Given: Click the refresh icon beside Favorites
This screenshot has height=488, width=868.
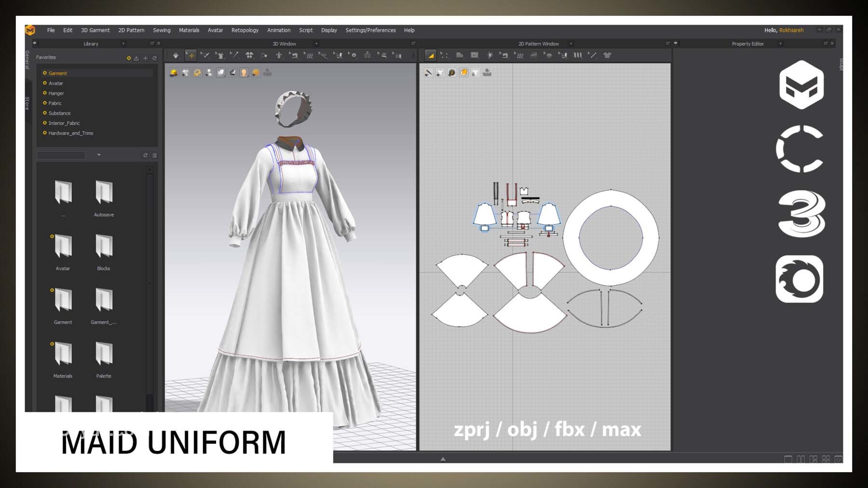Looking at the screenshot, I should pyautogui.click(x=155, y=58).
